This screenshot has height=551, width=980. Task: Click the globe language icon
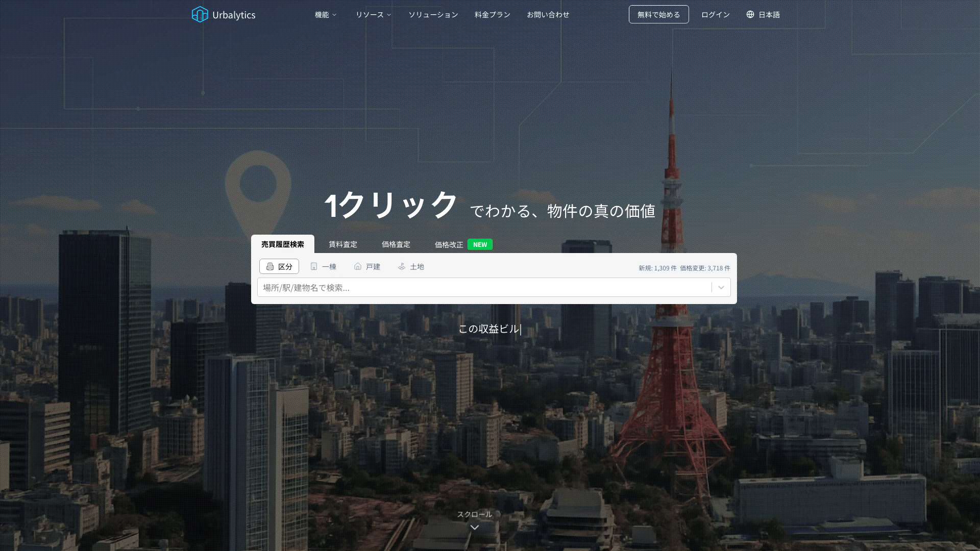point(750,14)
